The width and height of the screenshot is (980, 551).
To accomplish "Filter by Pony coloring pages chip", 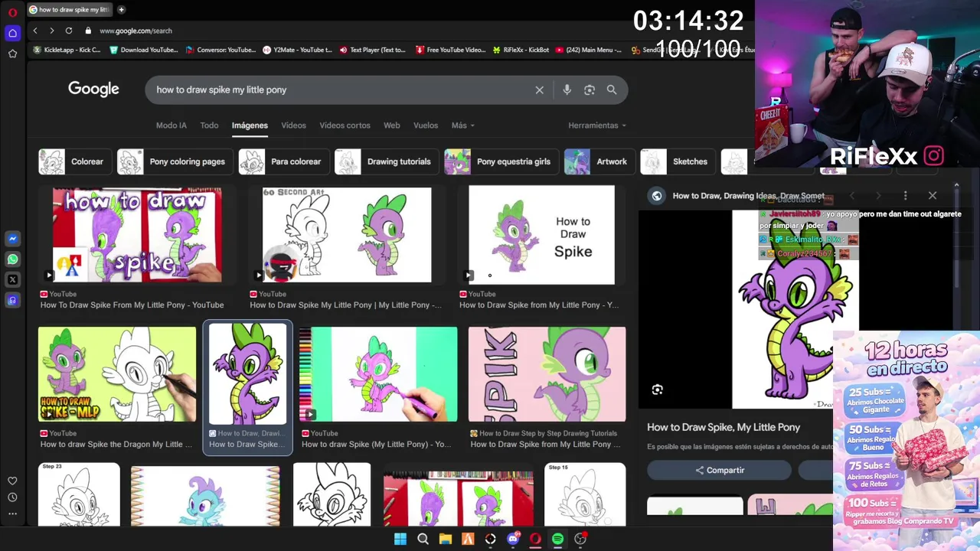I will pos(175,161).
